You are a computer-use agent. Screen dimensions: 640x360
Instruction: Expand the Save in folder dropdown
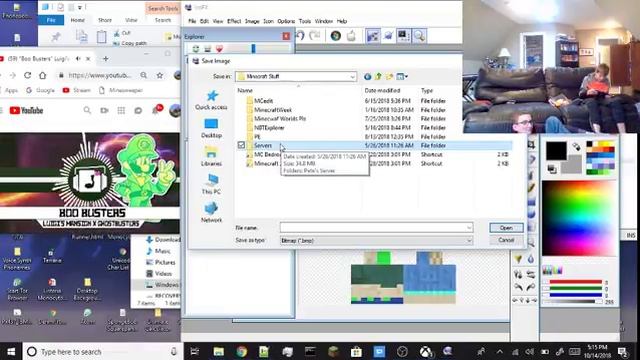pyautogui.click(x=352, y=76)
